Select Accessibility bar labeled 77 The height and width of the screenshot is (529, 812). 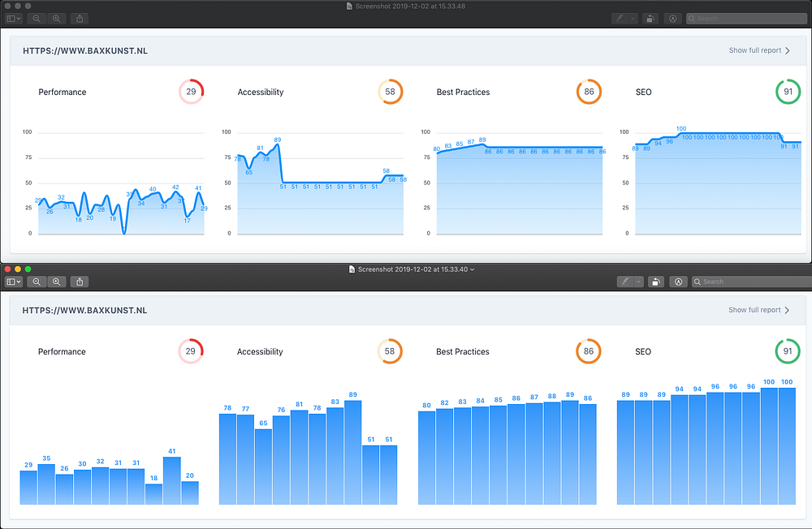click(x=245, y=460)
